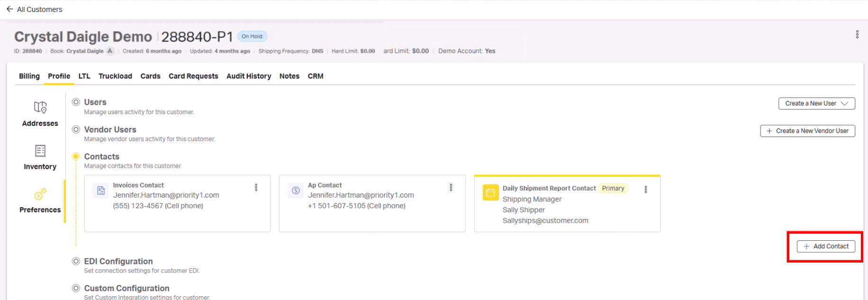Click Create a New Vendor User
868x300 pixels.
[x=807, y=131]
